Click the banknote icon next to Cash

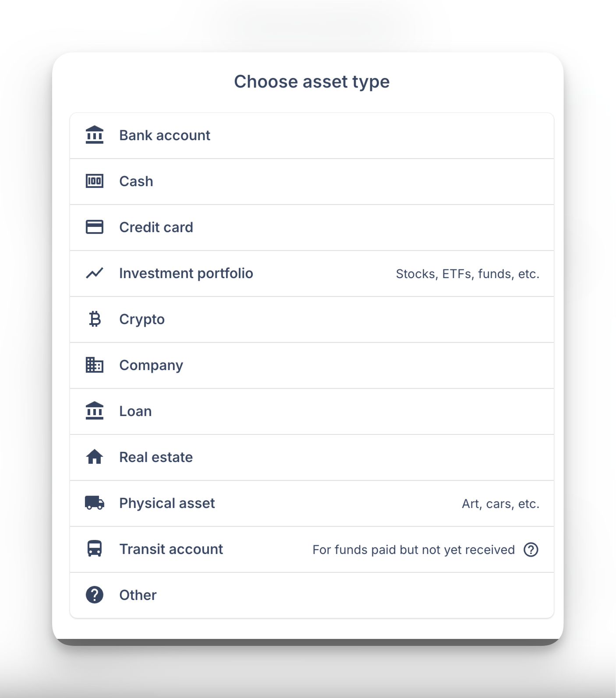[95, 181]
